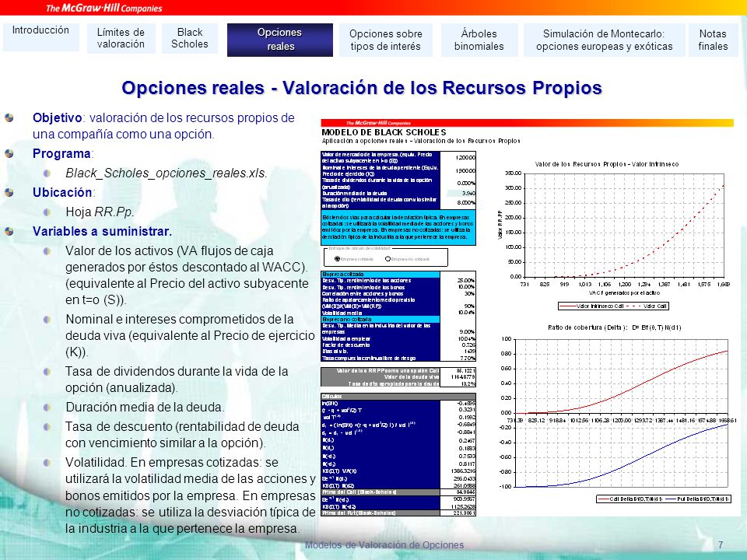Click the 'Valor de los activos' bullet text
Screen dimensions: 747x560
pos(187,275)
